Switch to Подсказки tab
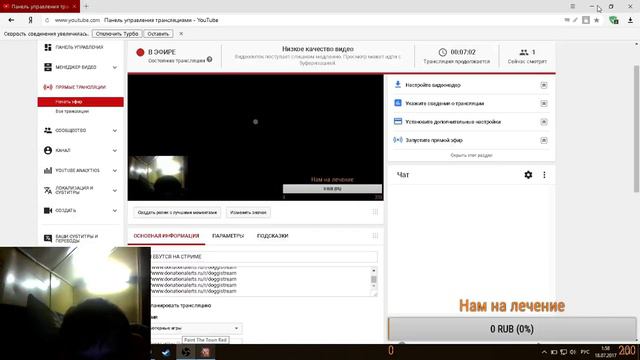The image size is (640, 360). pyautogui.click(x=272, y=236)
